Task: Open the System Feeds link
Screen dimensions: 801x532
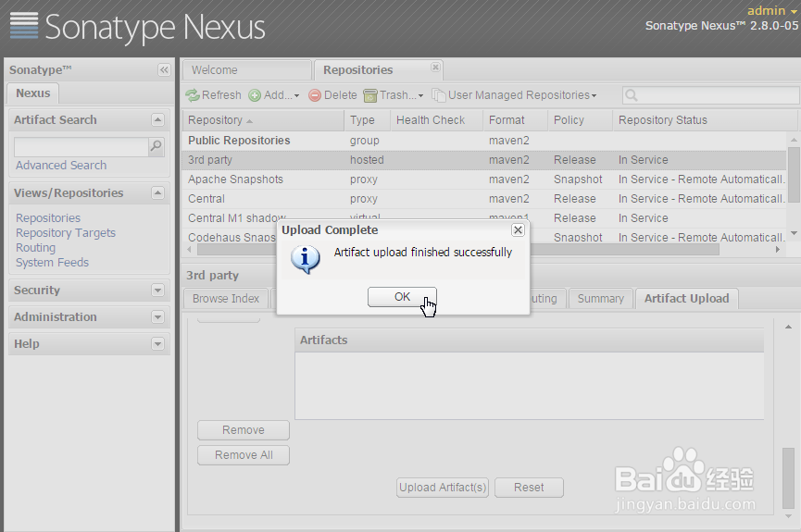Action: point(52,263)
